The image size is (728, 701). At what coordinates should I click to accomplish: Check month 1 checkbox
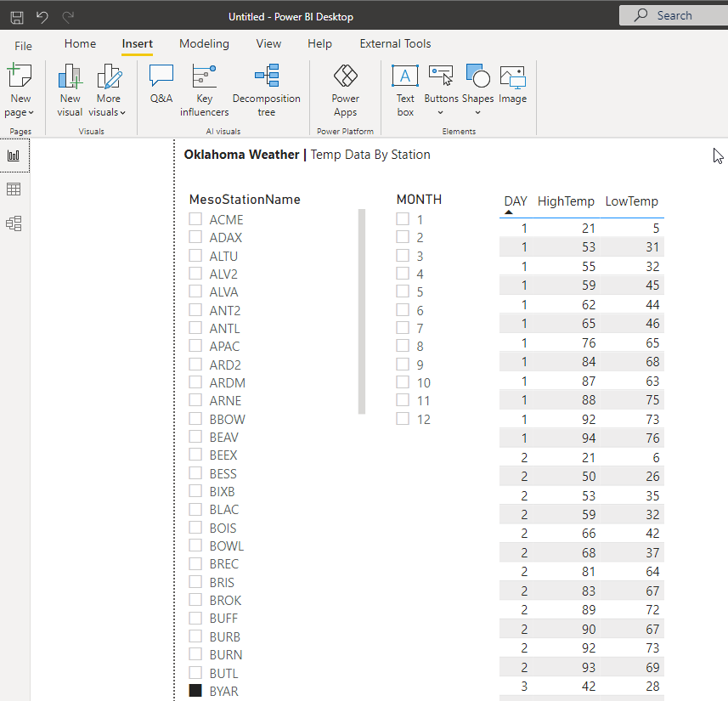pos(403,219)
